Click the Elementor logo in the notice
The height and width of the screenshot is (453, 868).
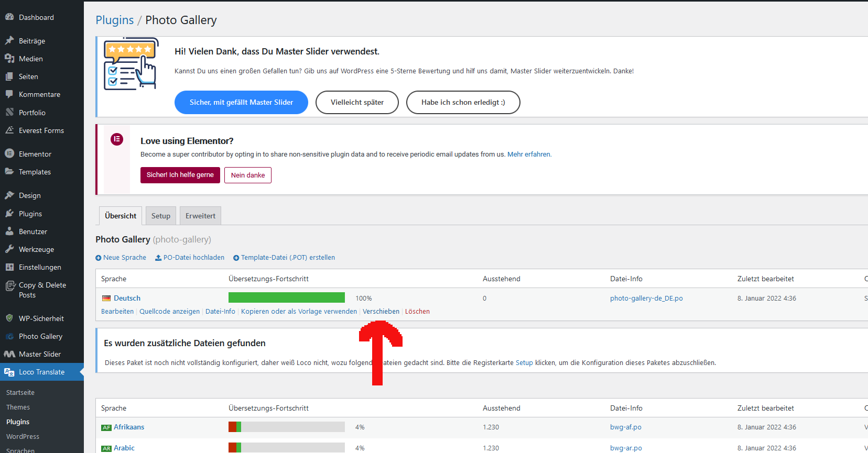(x=117, y=139)
